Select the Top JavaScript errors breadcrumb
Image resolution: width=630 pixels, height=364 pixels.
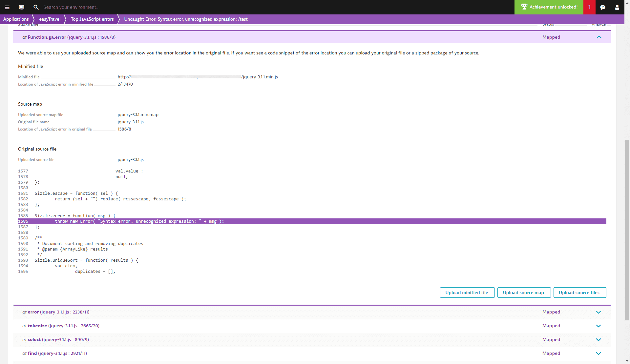pyautogui.click(x=92, y=19)
